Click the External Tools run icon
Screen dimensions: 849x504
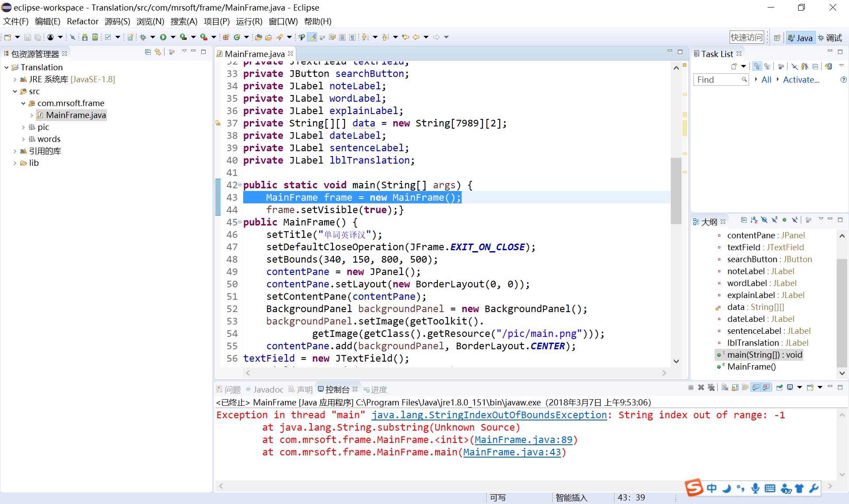point(203,37)
